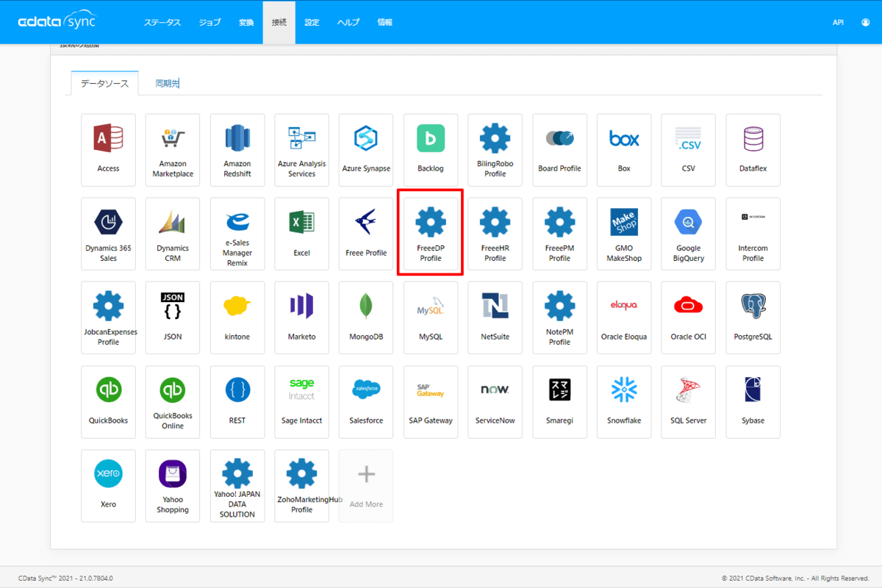
Task: Select Azure Analysis Services tile
Action: pos(301,150)
